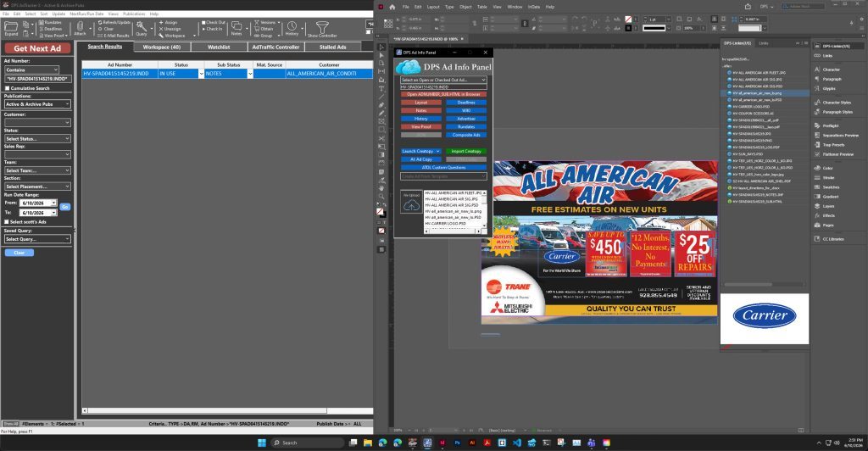Screen dimensions: 868x451
Task: Switch to the Workspace (40) tab
Action: [162, 47]
